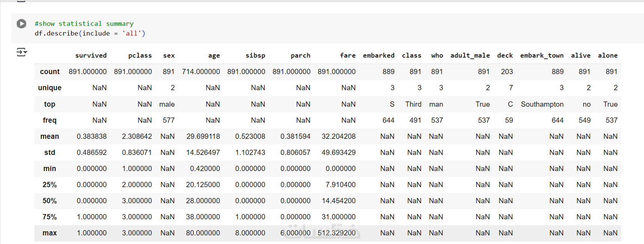Click the 'unique' row label
The height and width of the screenshot is (244, 644).
(x=50, y=88)
